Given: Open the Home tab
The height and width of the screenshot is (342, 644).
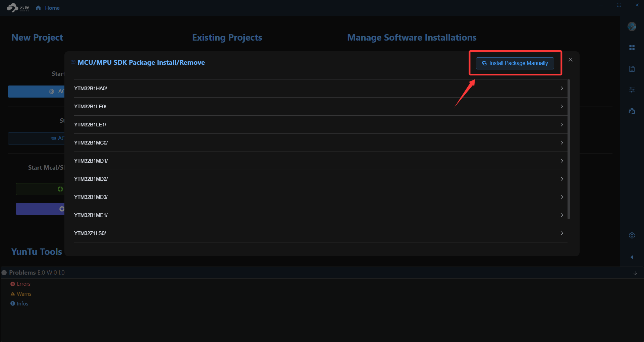Looking at the screenshot, I should pos(48,8).
